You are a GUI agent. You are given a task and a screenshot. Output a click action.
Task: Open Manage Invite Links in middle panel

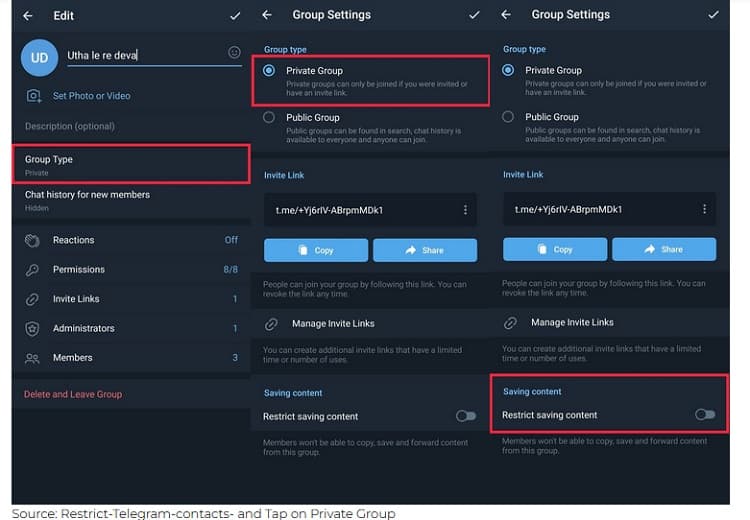[x=333, y=323]
